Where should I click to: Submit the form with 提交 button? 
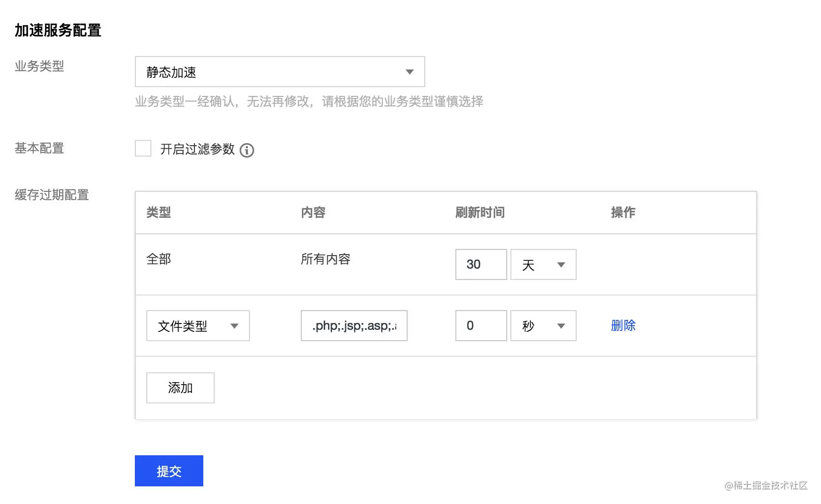coord(169,471)
